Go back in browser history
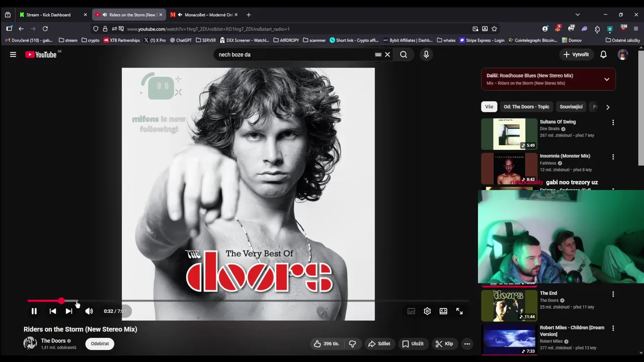The height and width of the screenshot is (362, 644). coord(21,29)
